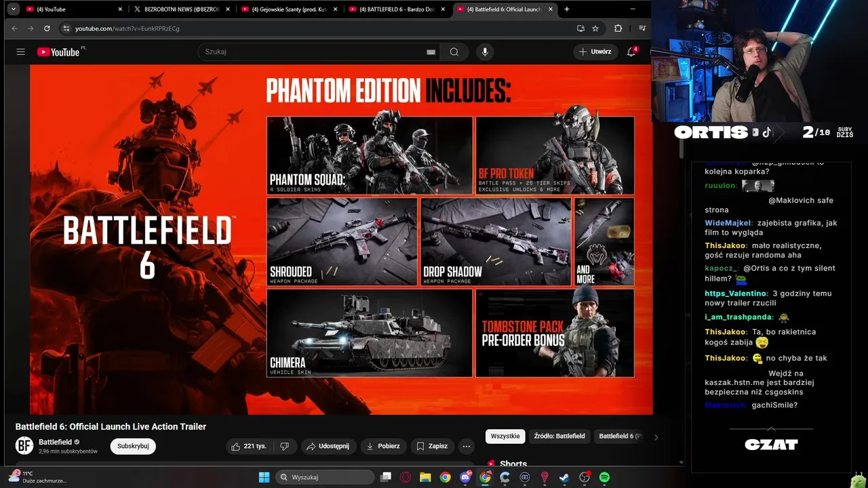Open the Battlefield channel avatar
The height and width of the screenshot is (488, 868).
(x=24, y=446)
